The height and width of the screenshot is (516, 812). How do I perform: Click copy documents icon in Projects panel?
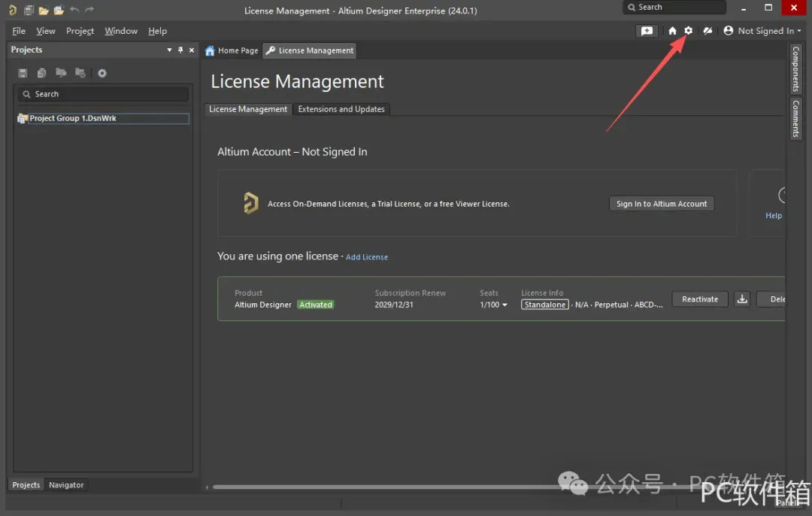pos(42,73)
